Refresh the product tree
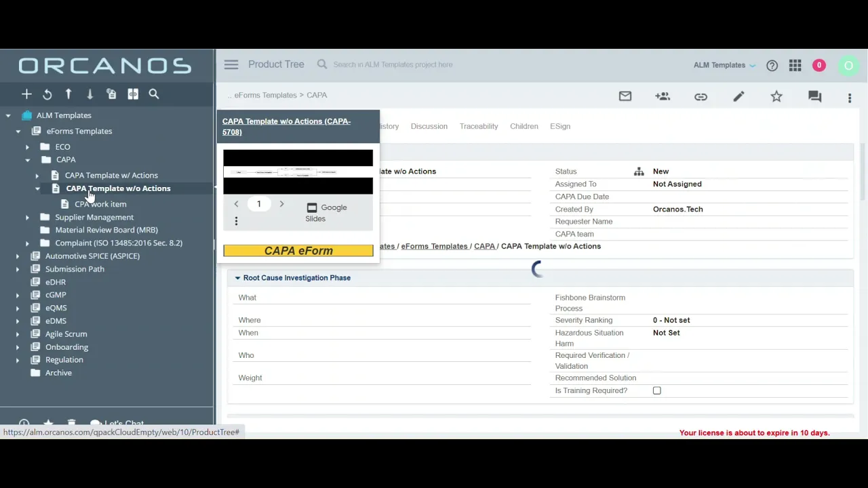Image resolution: width=868 pixels, height=488 pixels. (x=47, y=94)
